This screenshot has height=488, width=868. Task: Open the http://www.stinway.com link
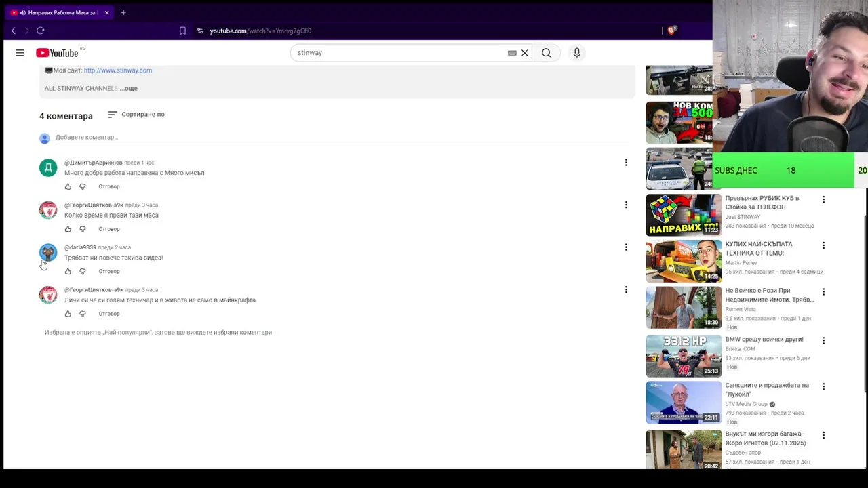118,70
